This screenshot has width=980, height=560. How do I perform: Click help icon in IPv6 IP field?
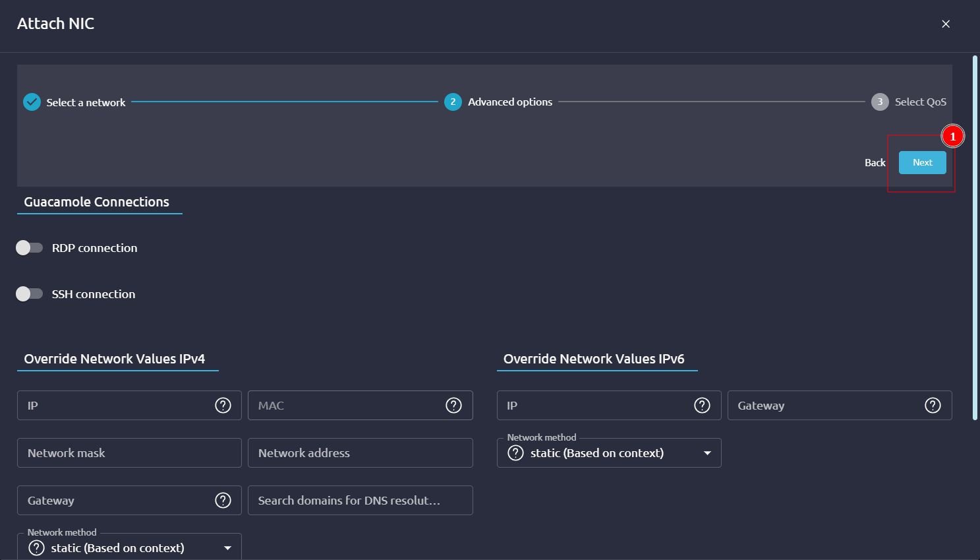tap(702, 406)
